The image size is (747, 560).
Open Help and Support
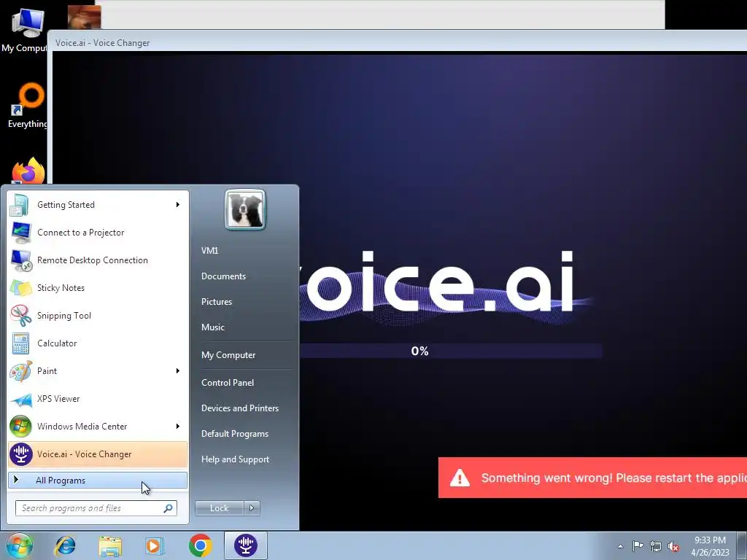[x=235, y=459]
